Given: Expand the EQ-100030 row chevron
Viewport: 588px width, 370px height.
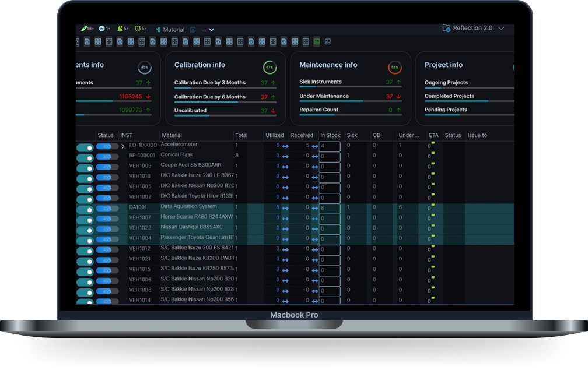Looking at the screenshot, I should pyautogui.click(x=123, y=146).
